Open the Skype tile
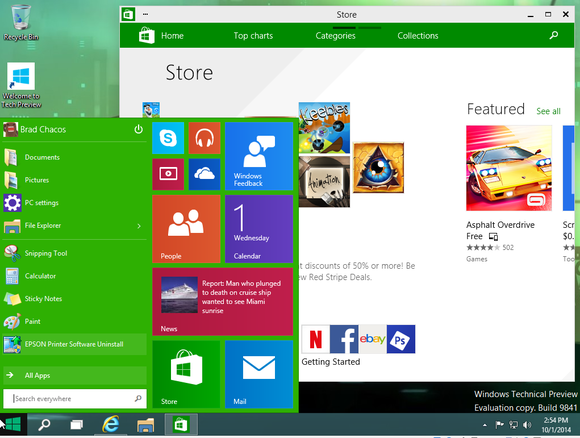The height and width of the screenshot is (438, 580). pos(168,138)
